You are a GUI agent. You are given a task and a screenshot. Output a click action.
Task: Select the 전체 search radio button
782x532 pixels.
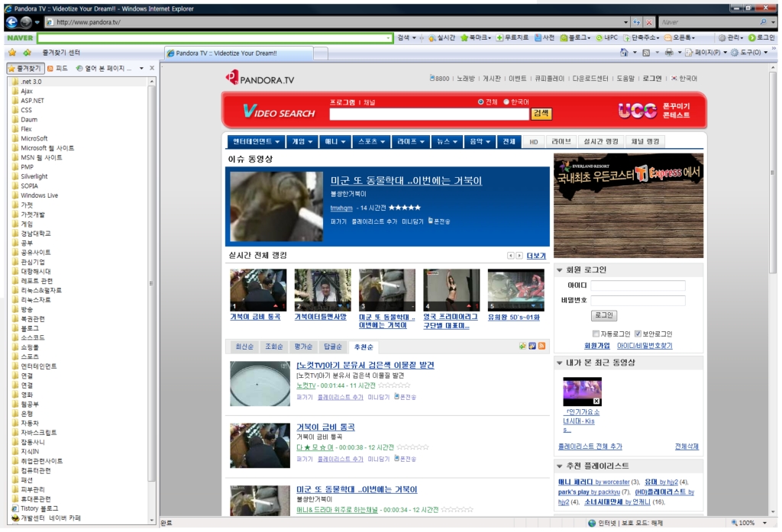point(481,102)
